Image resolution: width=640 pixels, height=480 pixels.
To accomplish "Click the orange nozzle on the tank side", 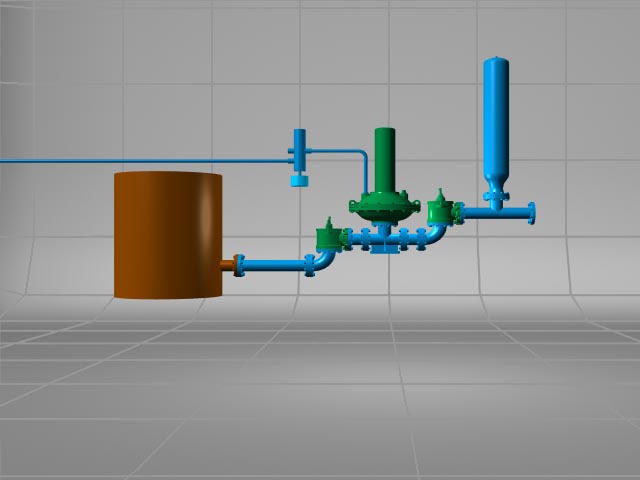I will (237, 265).
